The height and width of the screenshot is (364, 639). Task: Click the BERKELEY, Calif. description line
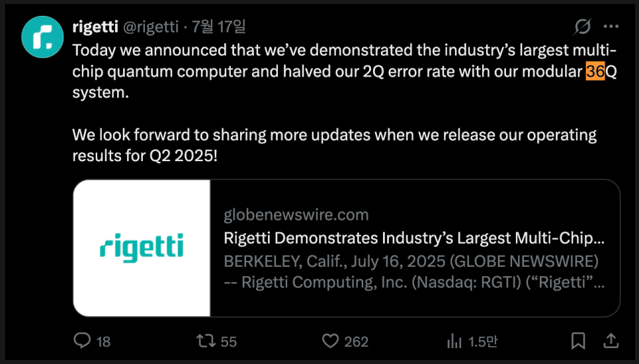[x=411, y=260]
